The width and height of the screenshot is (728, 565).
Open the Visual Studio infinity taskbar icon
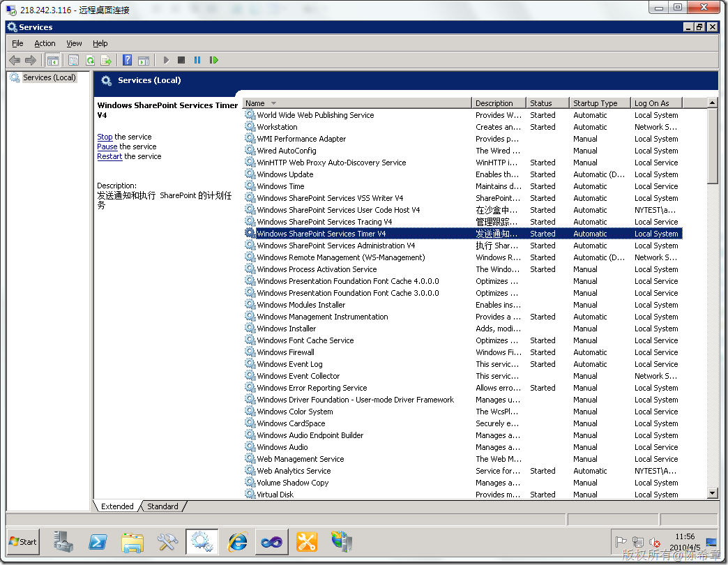tap(272, 541)
